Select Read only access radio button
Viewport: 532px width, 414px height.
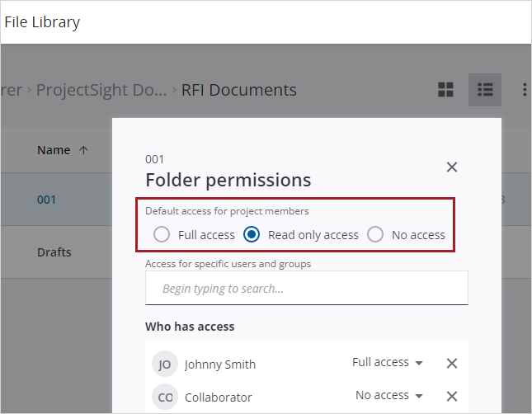(x=252, y=234)
